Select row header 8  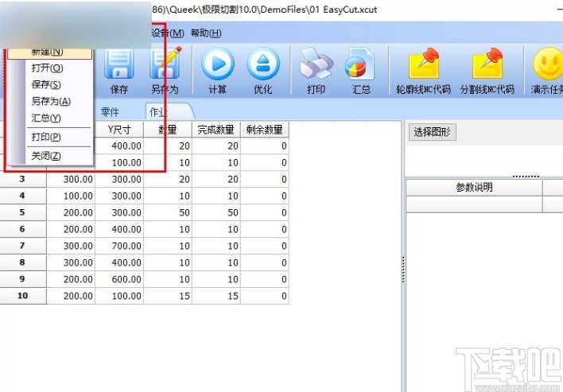click(x=22, y=262)
